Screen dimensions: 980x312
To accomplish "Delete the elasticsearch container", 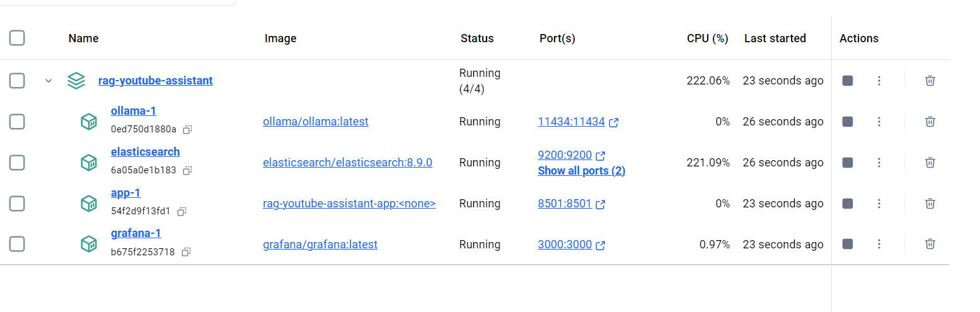I will 930,163.
